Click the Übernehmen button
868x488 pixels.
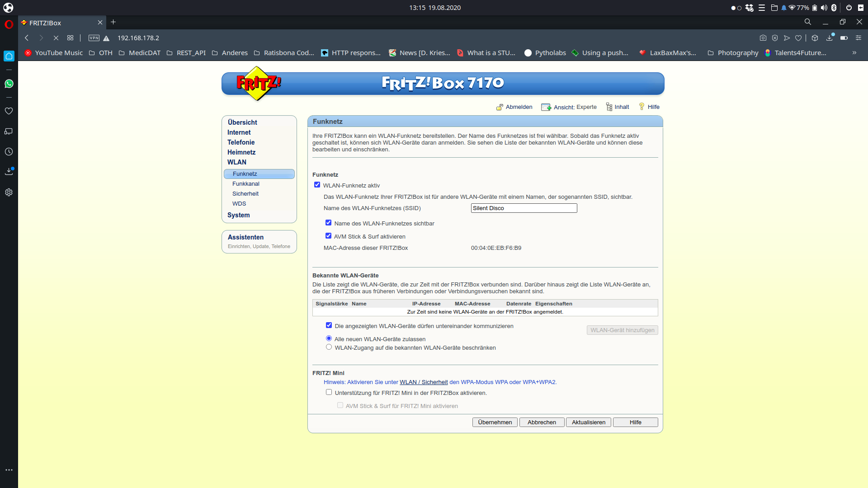[495, 422]
